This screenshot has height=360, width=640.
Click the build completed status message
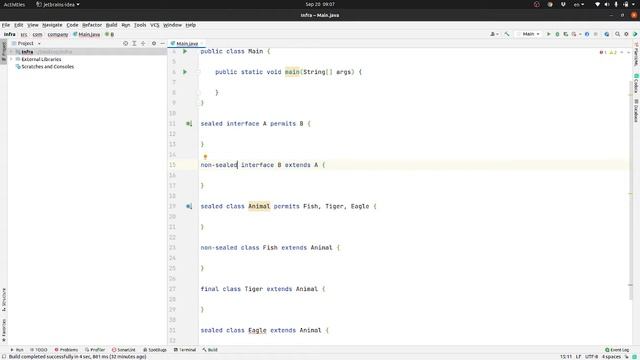[78, 357]
